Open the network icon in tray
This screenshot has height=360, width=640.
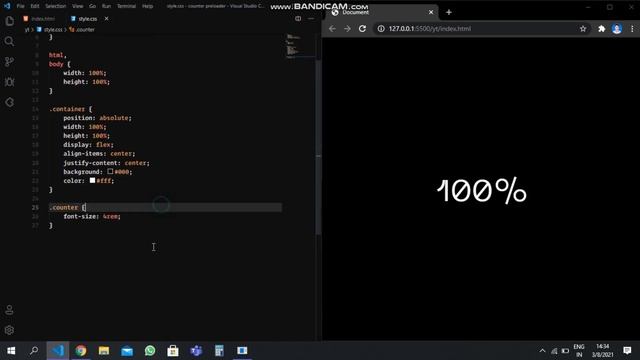554,351
